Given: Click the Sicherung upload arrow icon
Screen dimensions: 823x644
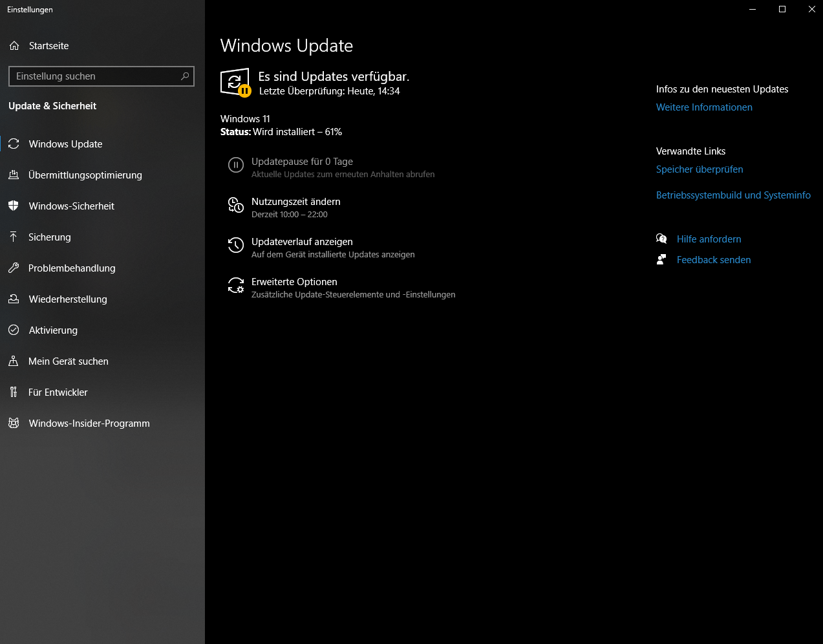Looking at the screenshot, I should [x=14, y=237].
